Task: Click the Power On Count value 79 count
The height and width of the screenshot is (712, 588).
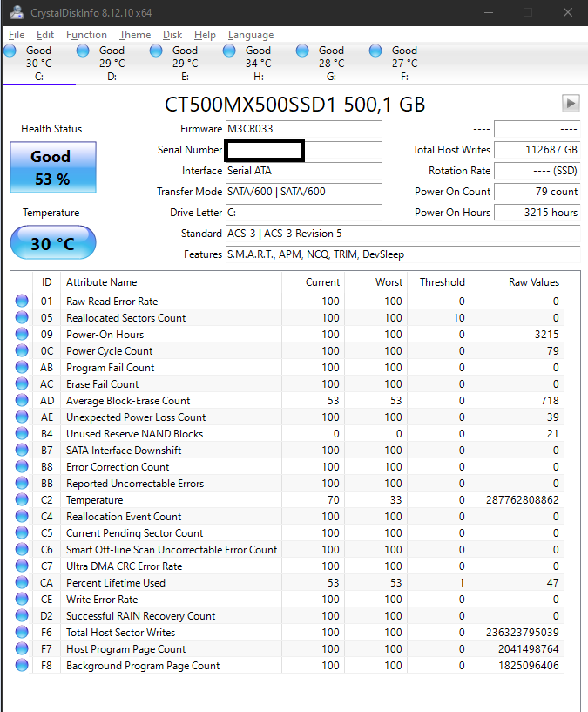Action: pyautogui.click(x=537, y=192)
